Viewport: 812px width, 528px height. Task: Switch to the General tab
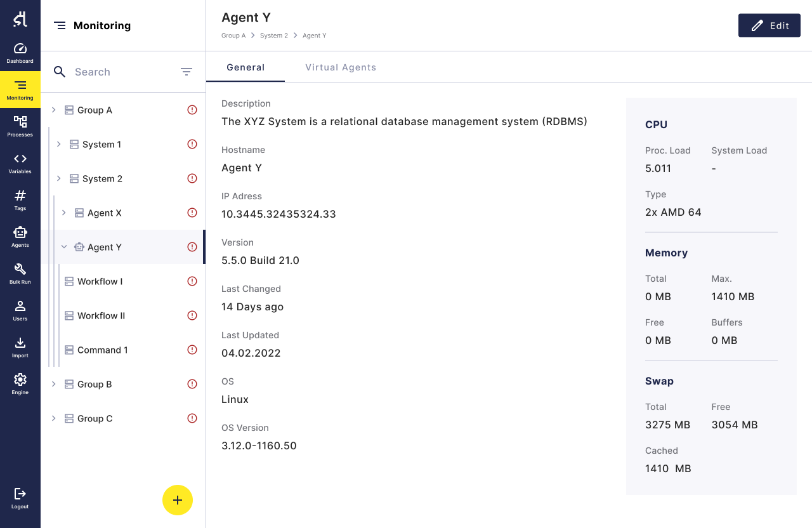point(246,67)
